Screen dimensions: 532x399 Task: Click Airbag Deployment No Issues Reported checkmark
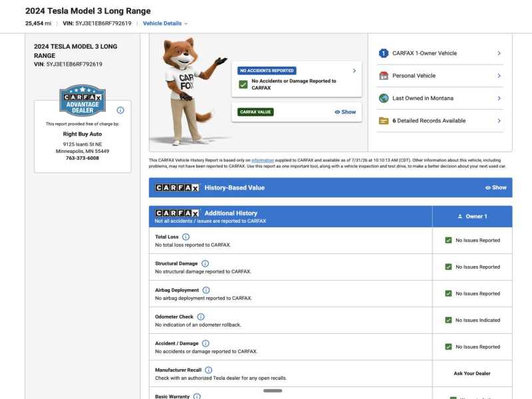(448, 293)
